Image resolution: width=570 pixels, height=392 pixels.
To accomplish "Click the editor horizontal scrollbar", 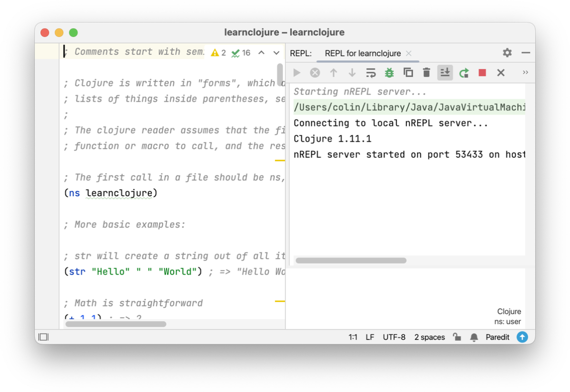I will (116, 324).
